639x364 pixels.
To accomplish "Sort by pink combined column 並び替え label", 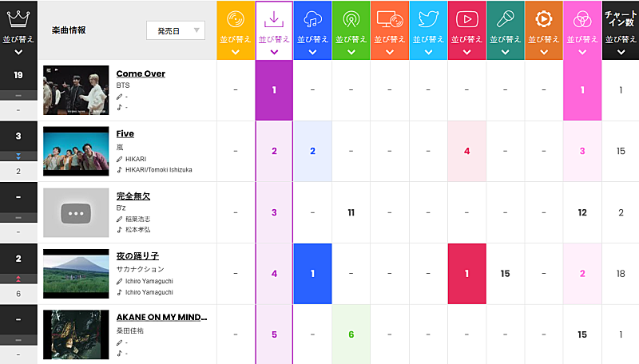I will (582, 39).
